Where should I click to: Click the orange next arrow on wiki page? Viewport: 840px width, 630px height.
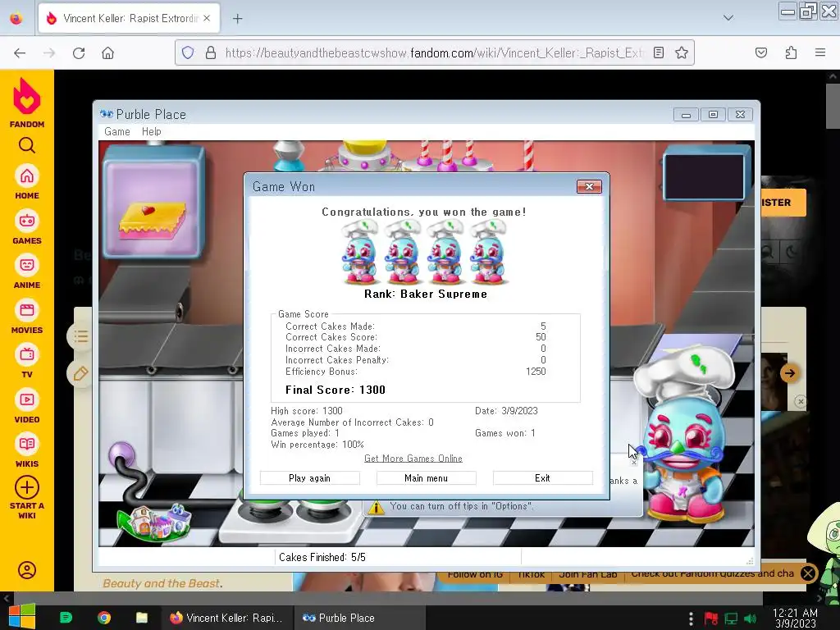coord(789,373)
